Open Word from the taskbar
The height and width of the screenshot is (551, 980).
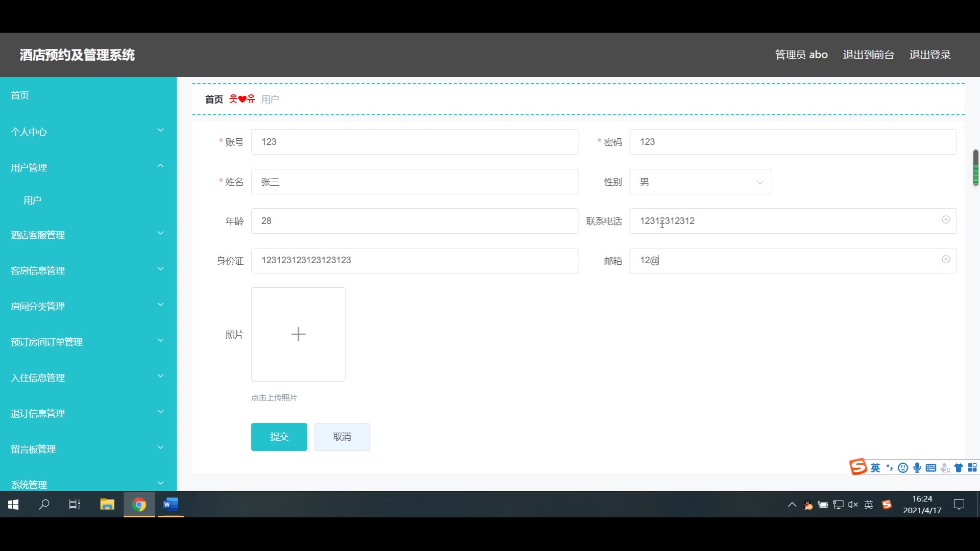click(170, 505)
